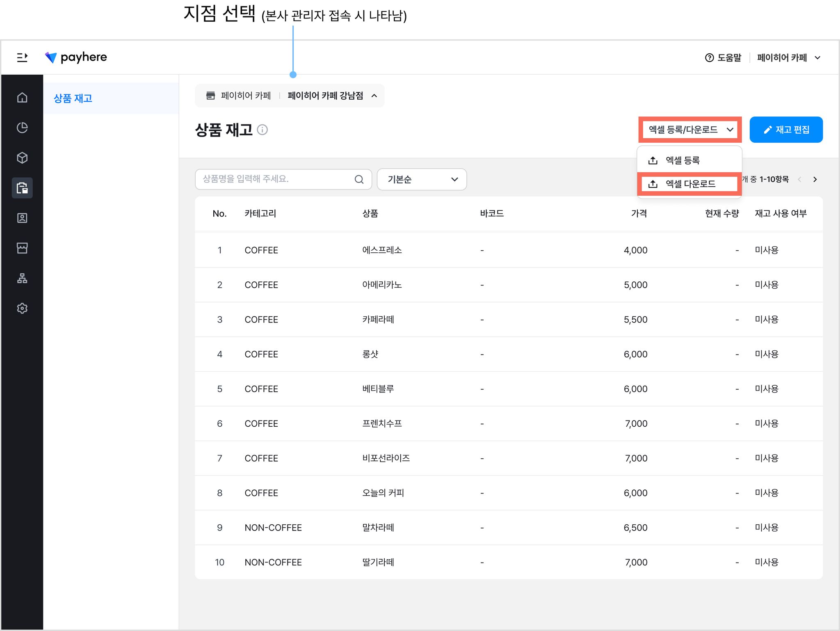Click the 가격 column header
Screen dimensions: 840x631
point(639,213)
